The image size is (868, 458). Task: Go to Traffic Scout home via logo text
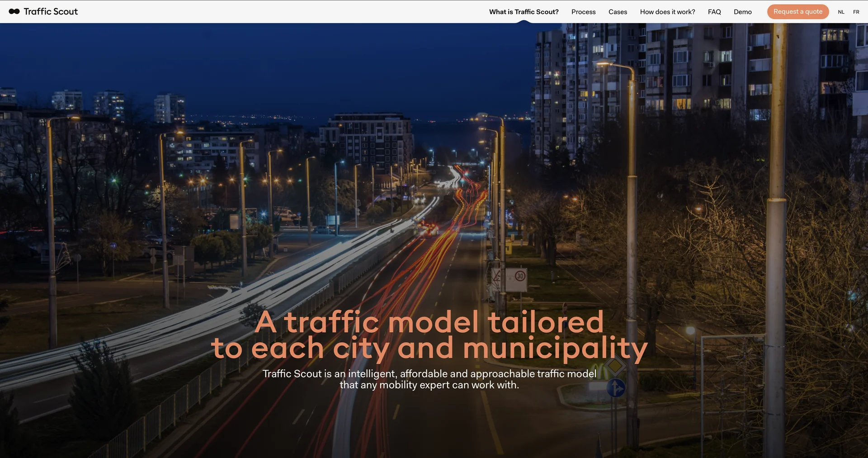pos(51,12)
